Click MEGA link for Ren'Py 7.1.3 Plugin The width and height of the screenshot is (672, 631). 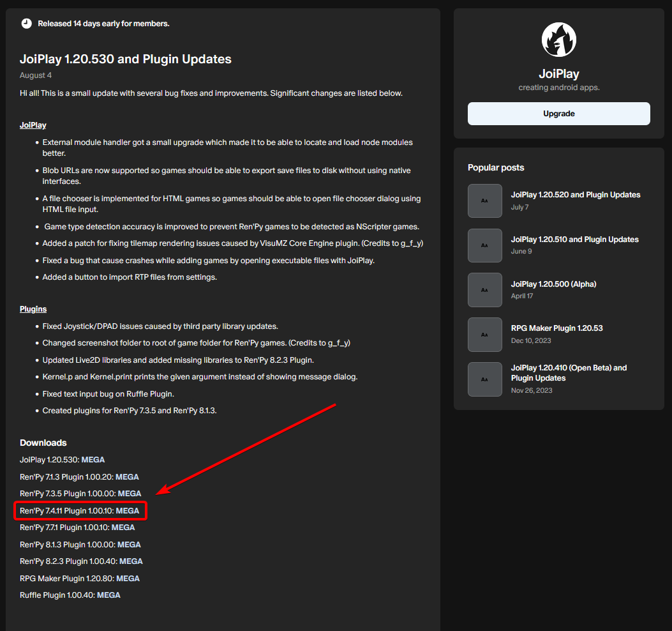tap(127, 477)
